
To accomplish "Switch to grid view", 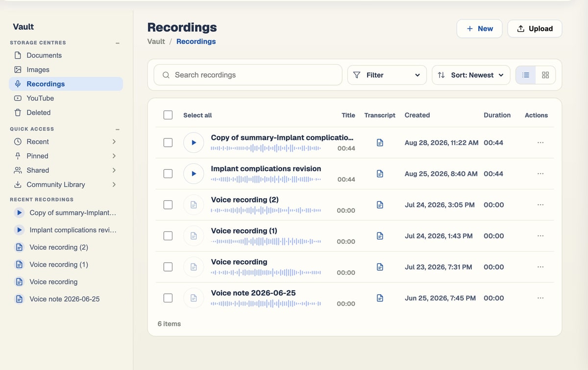I will coord(545,75).
